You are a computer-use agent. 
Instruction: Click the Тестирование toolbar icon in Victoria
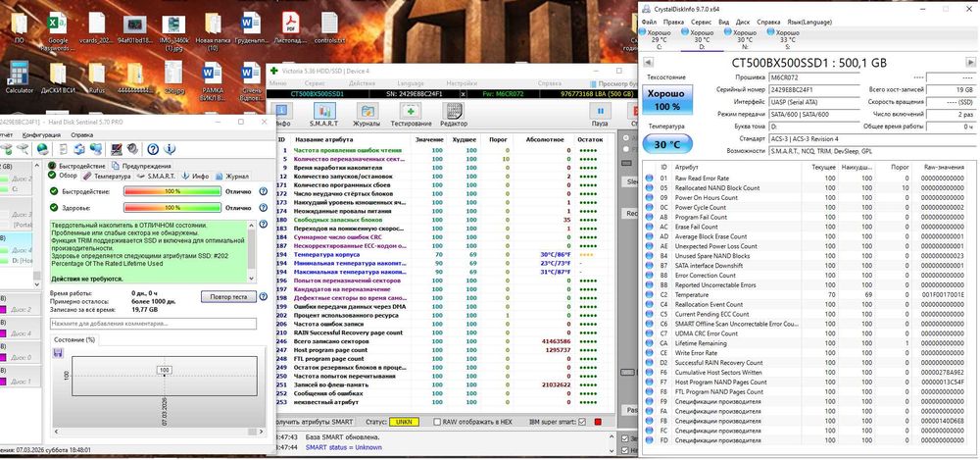click(x=411, y=112)
